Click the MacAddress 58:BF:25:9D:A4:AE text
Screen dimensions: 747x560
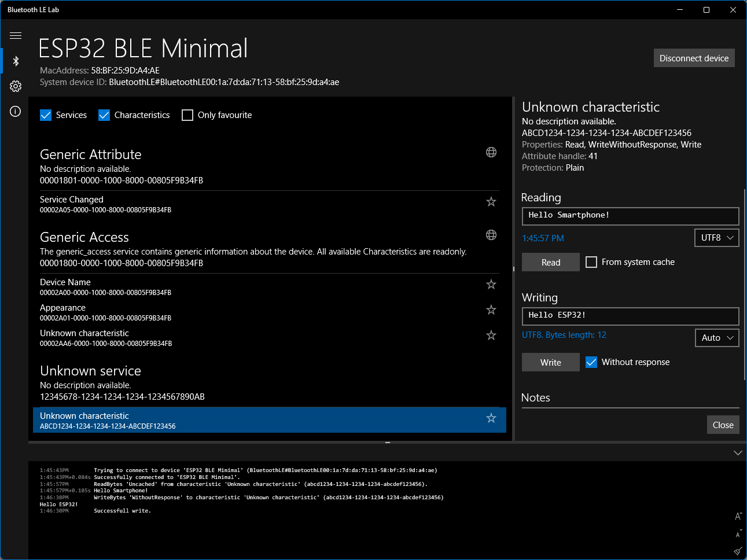[100, 71]
